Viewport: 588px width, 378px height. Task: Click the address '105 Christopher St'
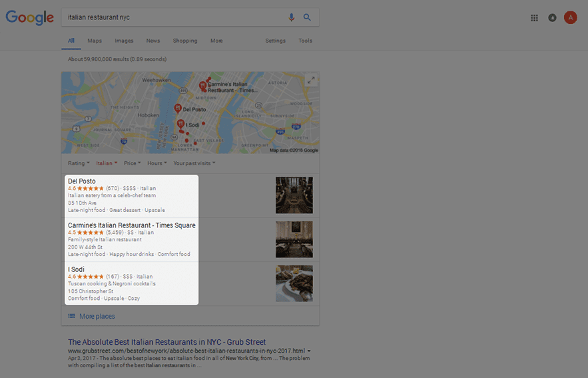click(x=91, y=291)
